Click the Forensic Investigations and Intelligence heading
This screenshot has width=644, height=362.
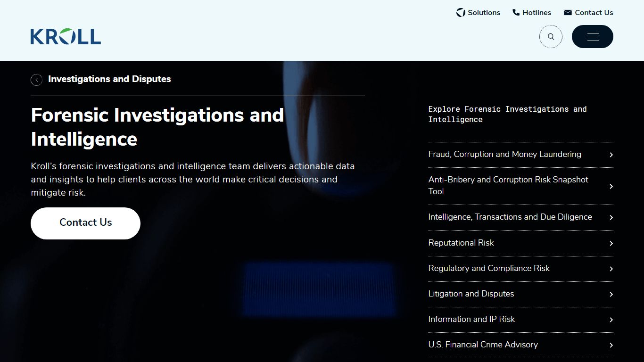pyautogui.click(x=157, y=127)
